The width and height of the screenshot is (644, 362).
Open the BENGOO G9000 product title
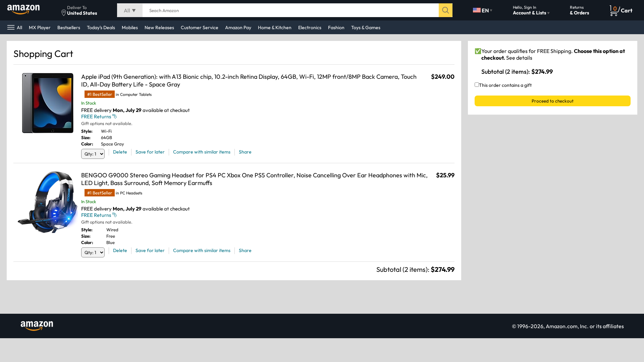(254, 179)
